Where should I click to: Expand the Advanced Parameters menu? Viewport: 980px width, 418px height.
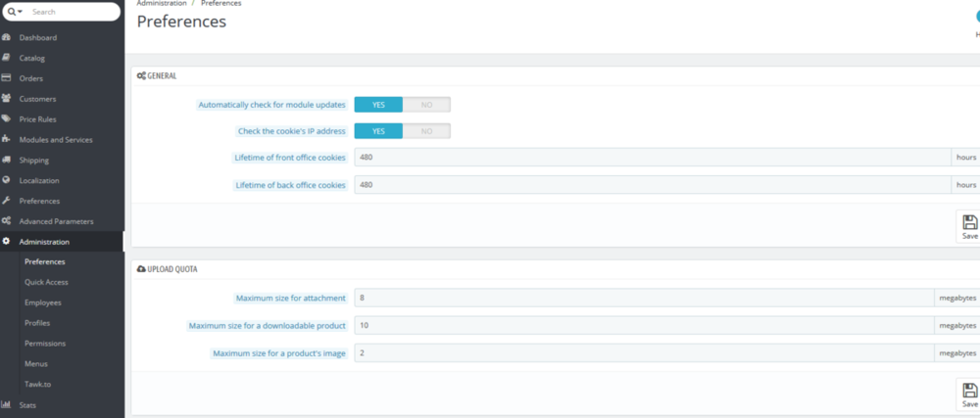click(x=56, y=221)
